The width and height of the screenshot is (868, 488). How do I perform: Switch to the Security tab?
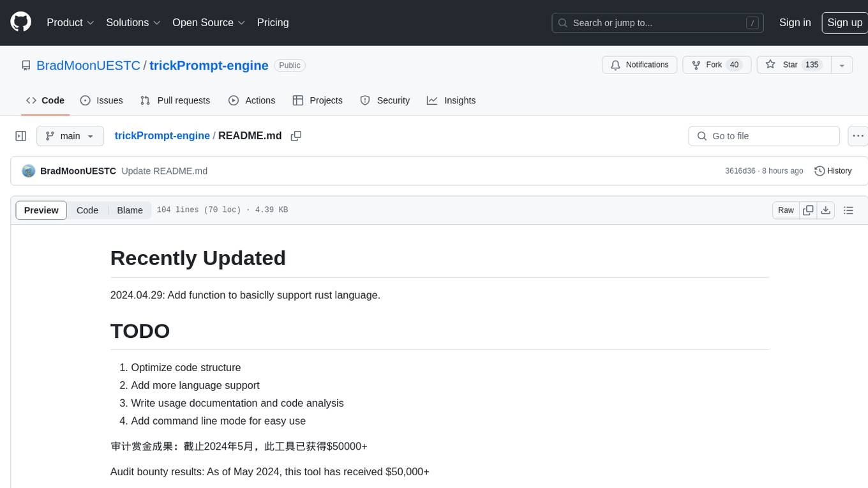click(385, 100)
